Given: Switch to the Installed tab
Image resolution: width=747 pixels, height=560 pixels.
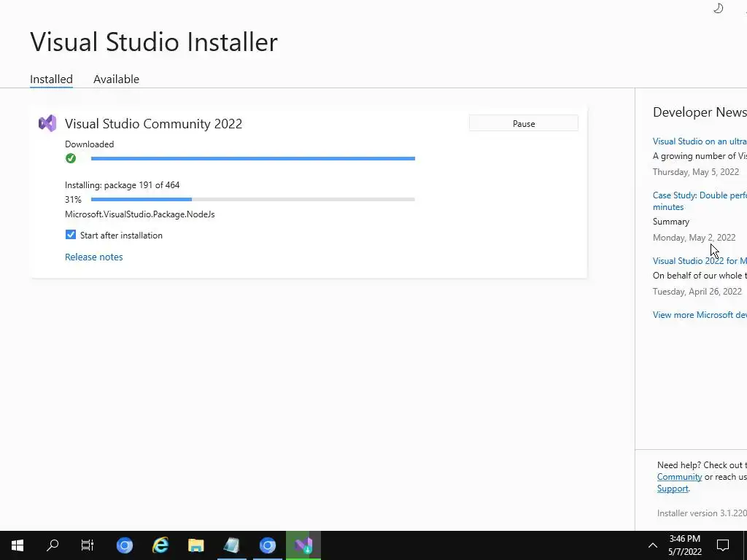Looking at the screenshot, I should [x=52, y=79].
